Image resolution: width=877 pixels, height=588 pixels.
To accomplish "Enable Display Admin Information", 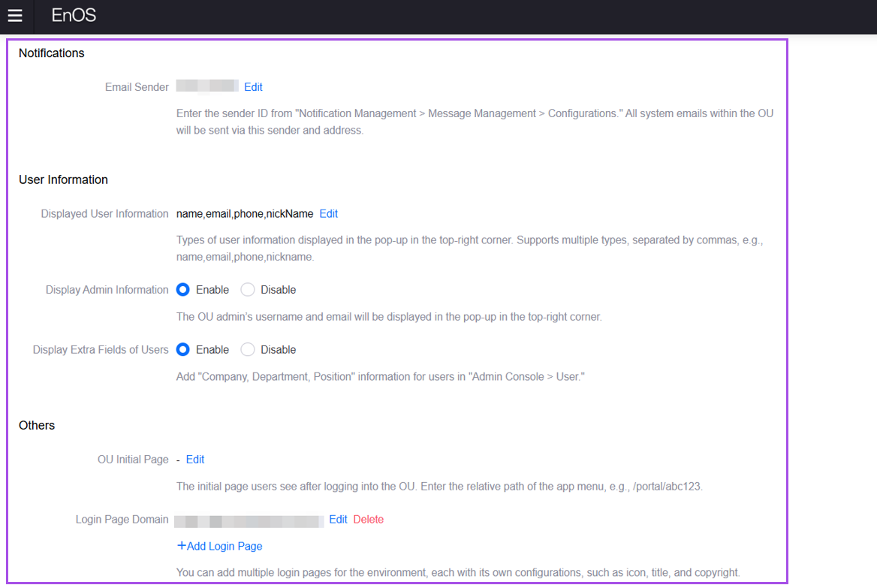I will click(x=183, y=290).
